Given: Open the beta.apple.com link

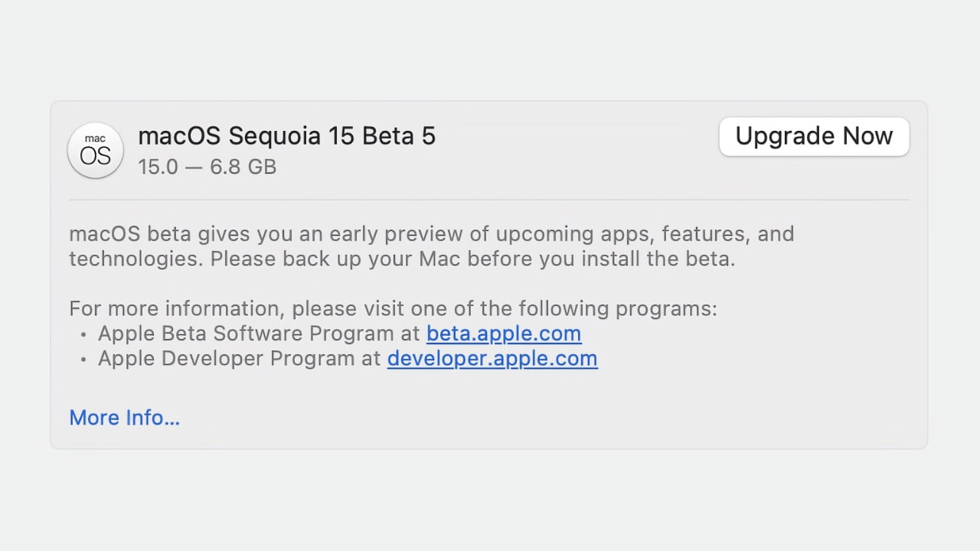Looking at the screenshot, I should coord(503,334).
